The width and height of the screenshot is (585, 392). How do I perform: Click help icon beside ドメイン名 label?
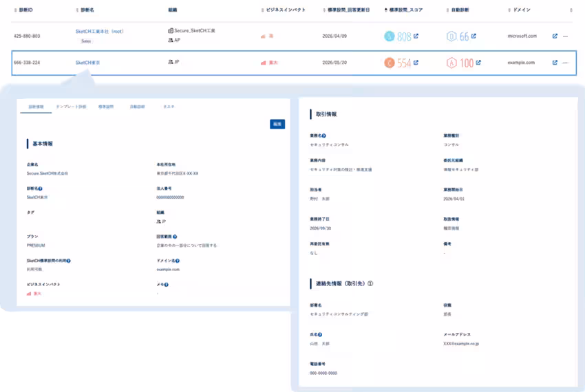point(178,261)
